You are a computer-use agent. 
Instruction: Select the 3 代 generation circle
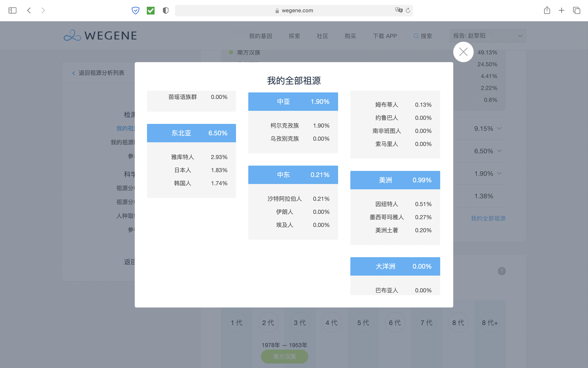(x=300, y=322)
